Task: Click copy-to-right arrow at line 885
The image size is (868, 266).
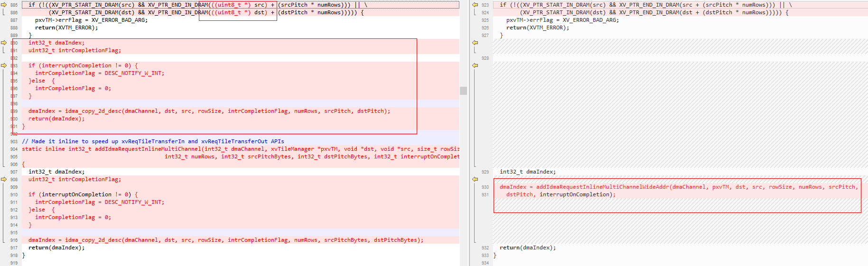Action: coord(4,5)
